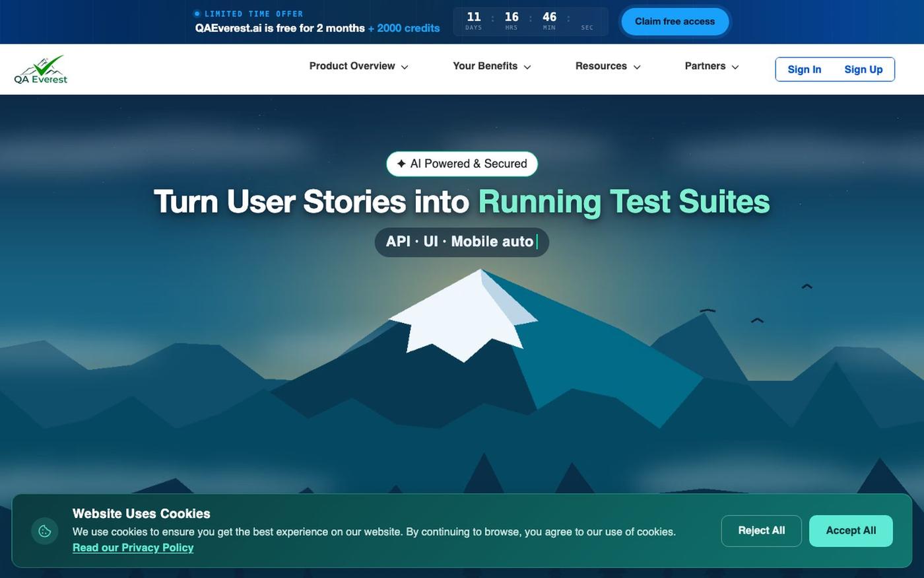Click the AI Powered & Secured badge
Image resolution: width=924 pixels, height=578 pixels.
click(x=462, y=164)
